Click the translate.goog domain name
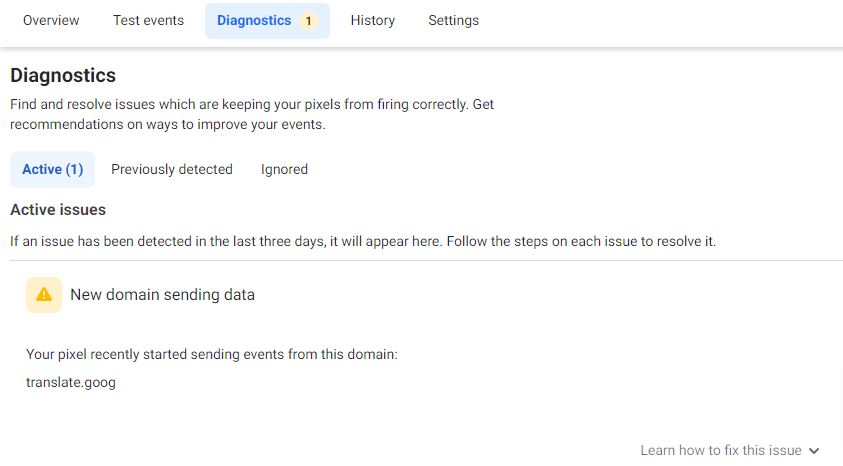Image resolution: width=843 pixels, height=466 pixels. 71,382
